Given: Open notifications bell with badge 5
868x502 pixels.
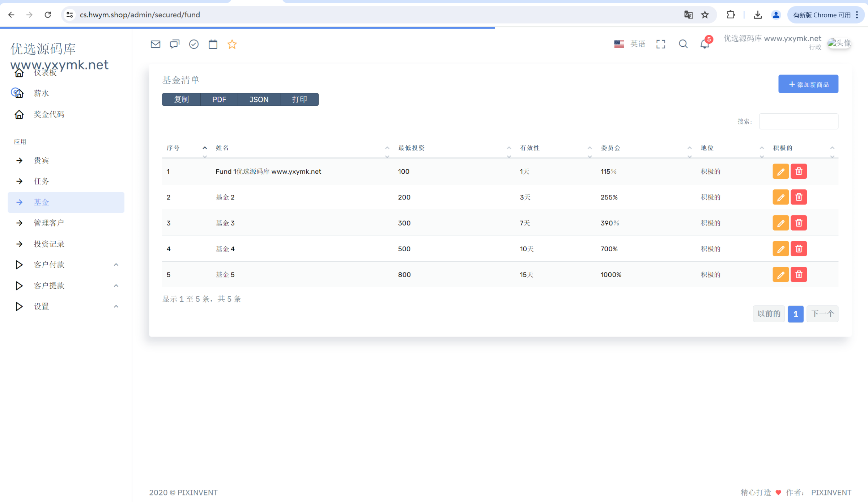Looking at the screenshot, I should 705,44.
